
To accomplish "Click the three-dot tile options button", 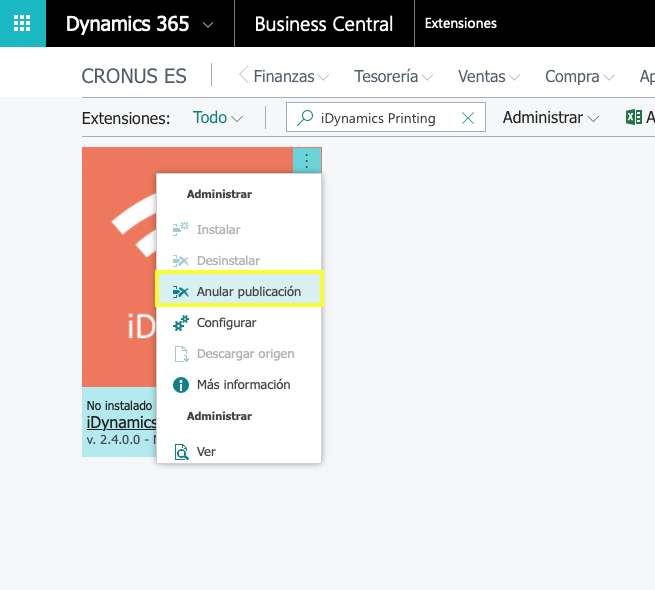I will (307, 160).
